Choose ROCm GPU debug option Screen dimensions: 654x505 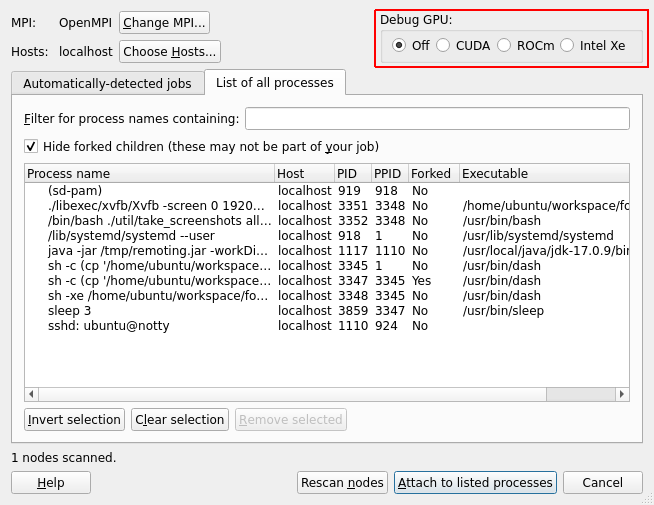(x=504, y=45)
